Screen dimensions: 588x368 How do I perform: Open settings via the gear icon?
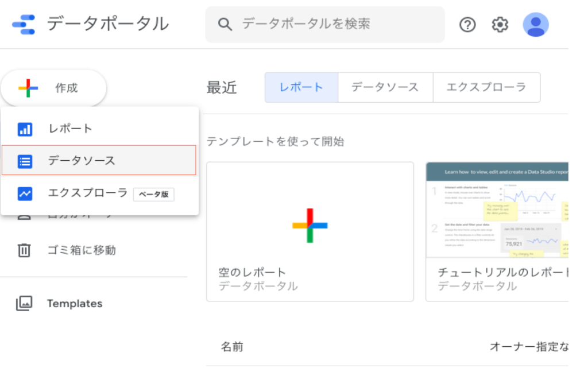pos(500,25)
